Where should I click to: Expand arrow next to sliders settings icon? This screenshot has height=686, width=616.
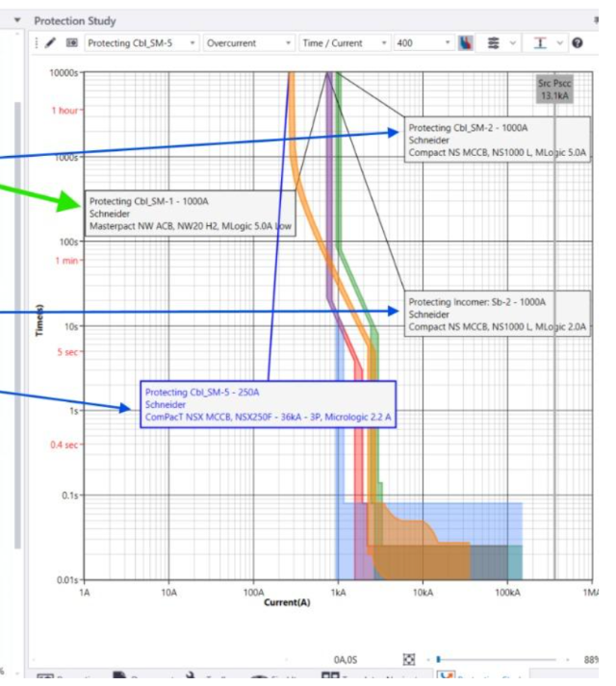tap(513, 43)
